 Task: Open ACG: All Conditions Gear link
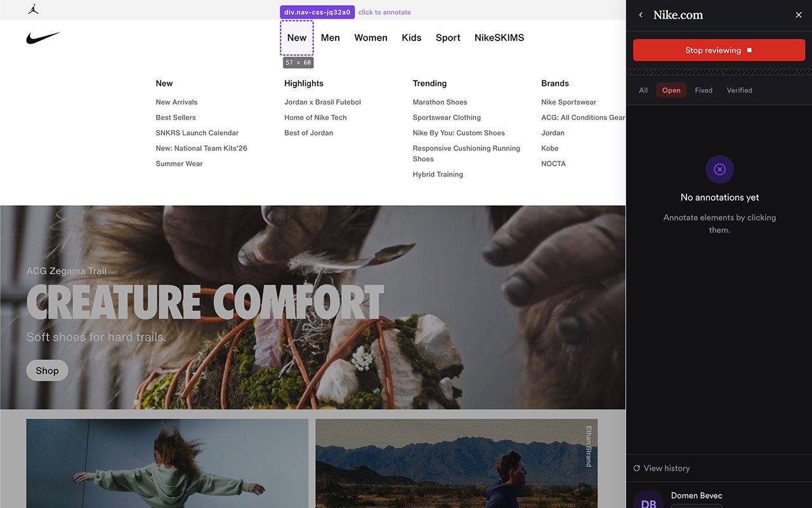583,117
